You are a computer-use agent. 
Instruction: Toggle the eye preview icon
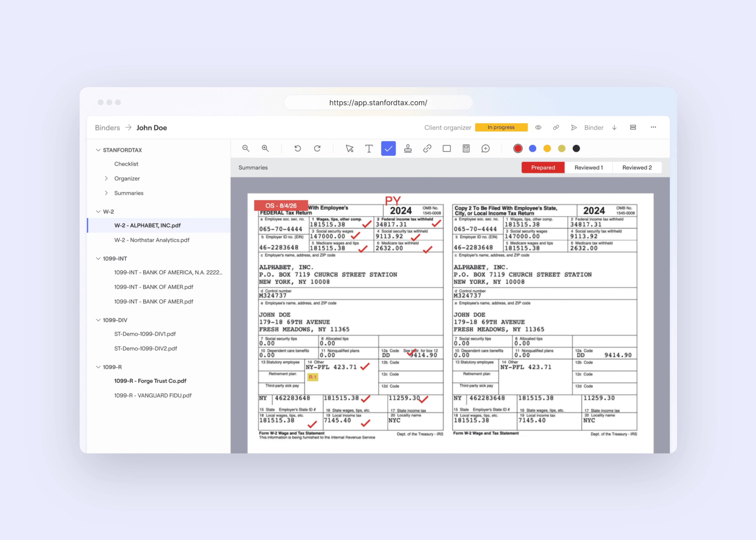point(538,127)
